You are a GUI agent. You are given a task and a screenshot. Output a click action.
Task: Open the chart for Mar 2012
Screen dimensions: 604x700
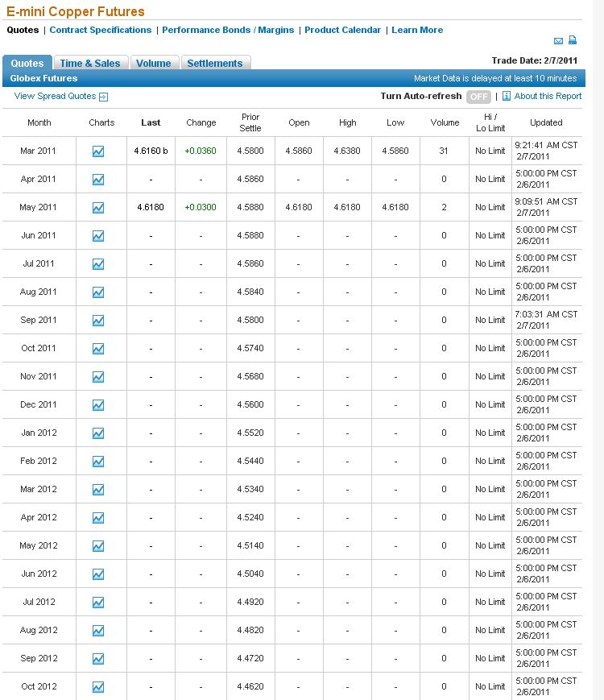(98, 489)
